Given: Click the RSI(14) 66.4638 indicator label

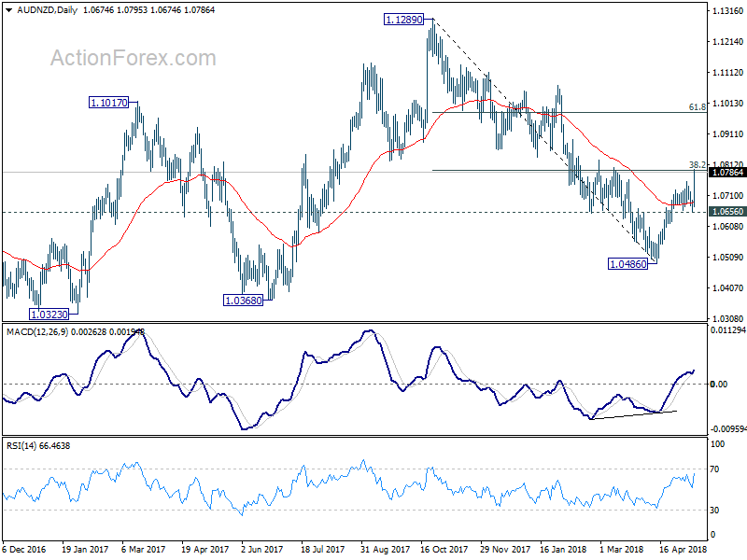Looking at the screenshot, I should pyautogui.click(x=38, y=446).
